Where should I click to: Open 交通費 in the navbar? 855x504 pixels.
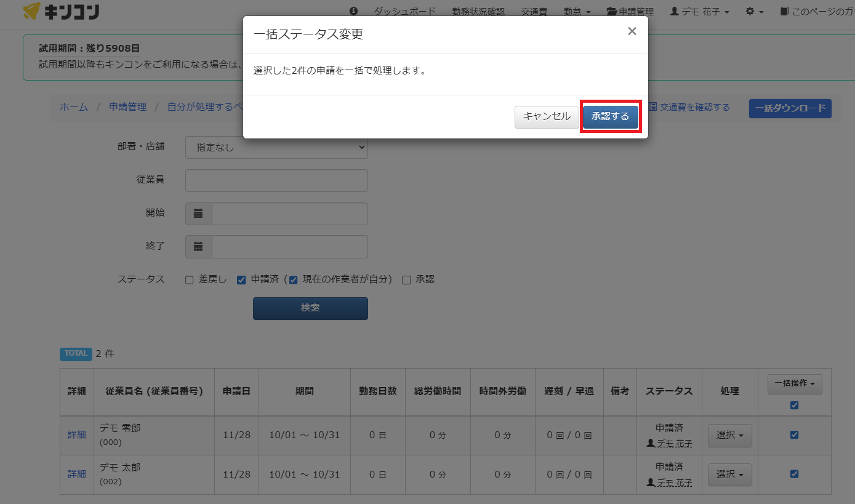click(534, 12)
